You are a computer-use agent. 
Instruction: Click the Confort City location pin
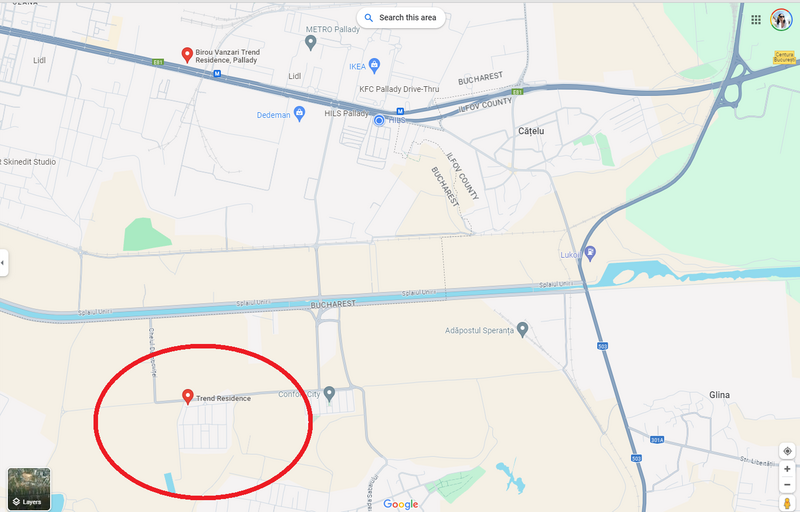pos(329,393)
